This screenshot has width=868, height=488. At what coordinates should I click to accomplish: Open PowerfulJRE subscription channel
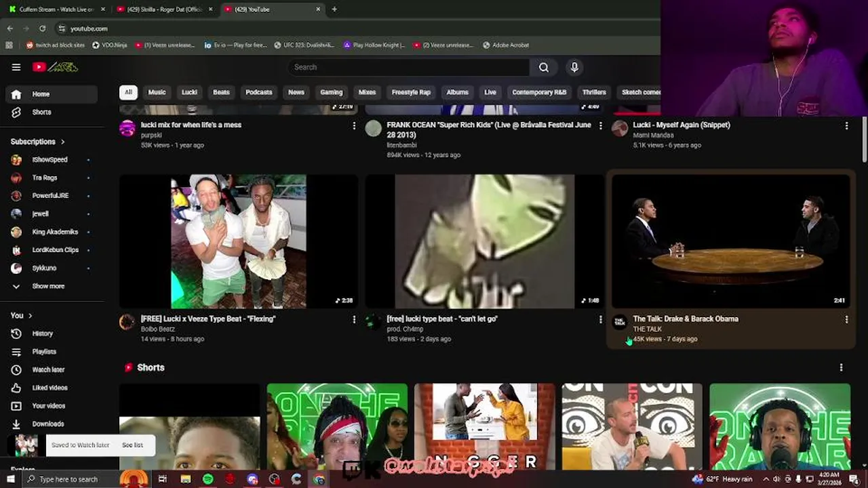(52, 196)
